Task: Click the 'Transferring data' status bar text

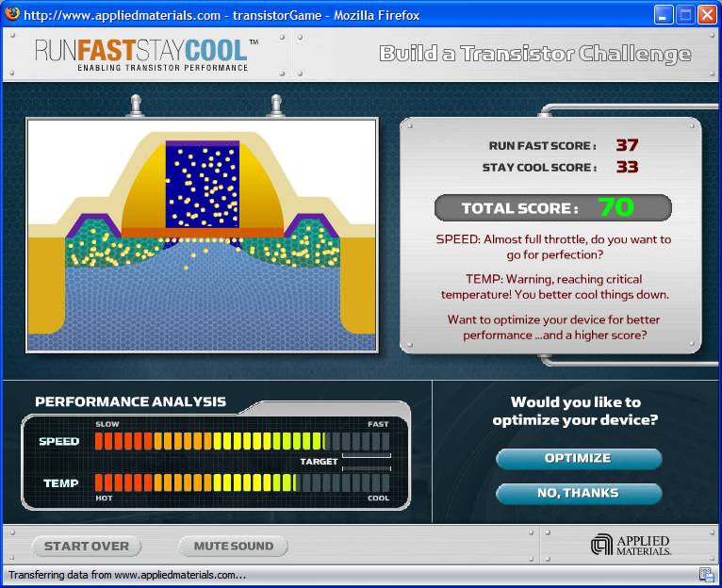Action: [x=127, y=575]
